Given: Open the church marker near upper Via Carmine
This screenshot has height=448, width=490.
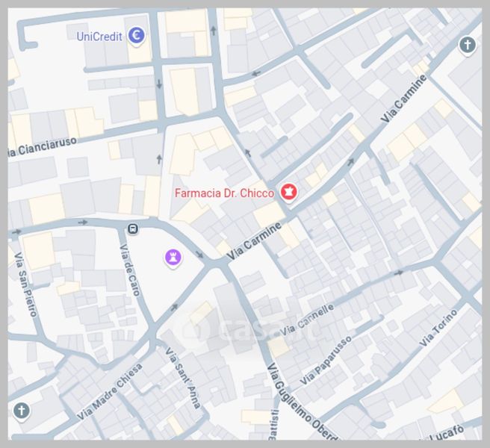Looking at the screenshot, I should coord(468,45).
